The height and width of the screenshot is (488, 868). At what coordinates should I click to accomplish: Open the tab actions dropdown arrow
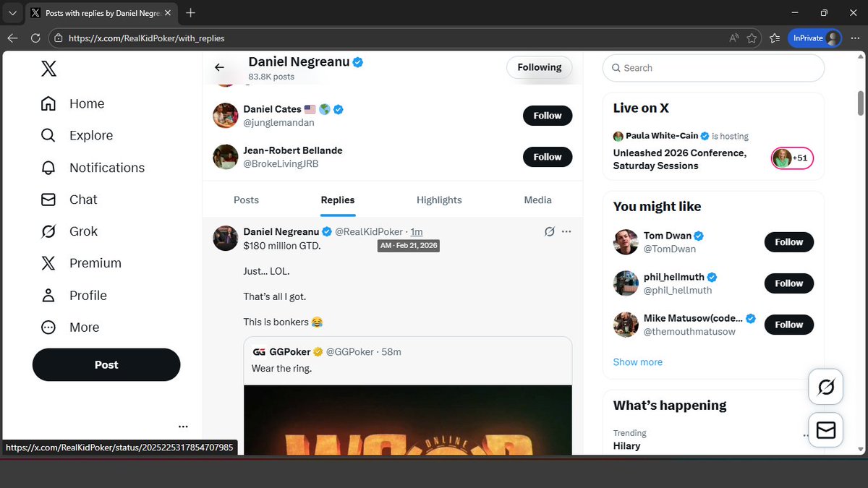click(x=12, y=12)
